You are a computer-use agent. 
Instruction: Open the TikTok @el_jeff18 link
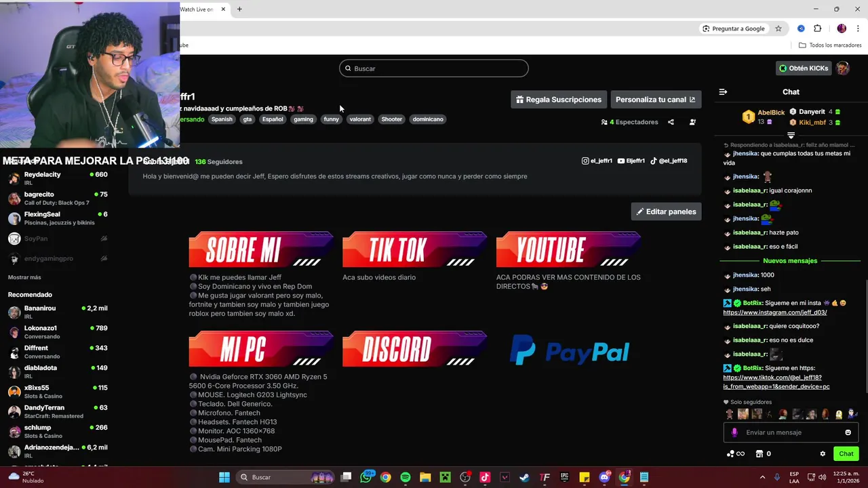669,161
